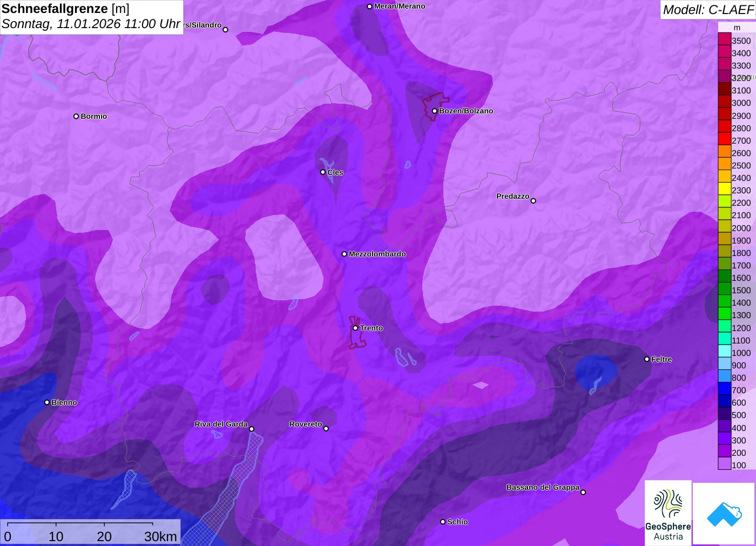756x546 pixels.
Task: Click the Mezzolombardo marker dot
Action: pyautogui.click(x=345, y=254)
